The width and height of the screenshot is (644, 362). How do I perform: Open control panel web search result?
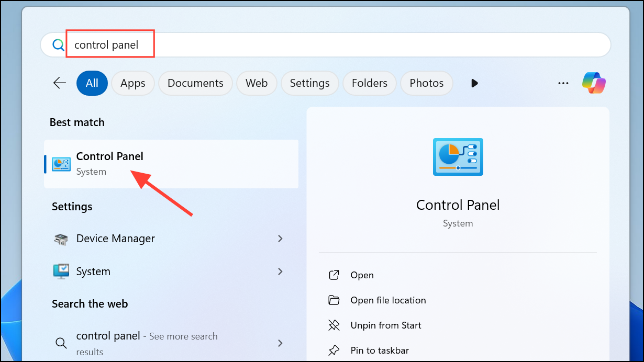pyautogui.click(x=171, y=344)
